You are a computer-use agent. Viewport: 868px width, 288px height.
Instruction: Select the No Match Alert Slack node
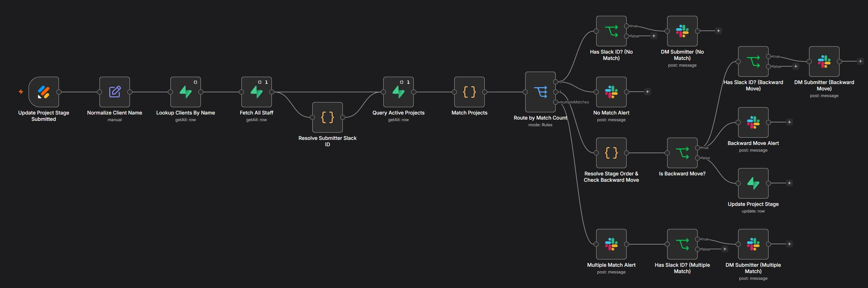coord(611,92)
